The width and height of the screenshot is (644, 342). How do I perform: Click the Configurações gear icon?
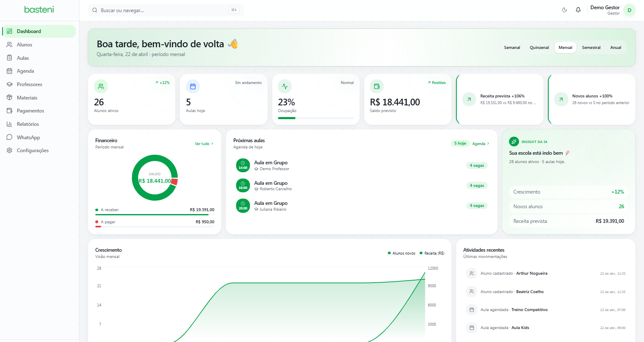9,151
